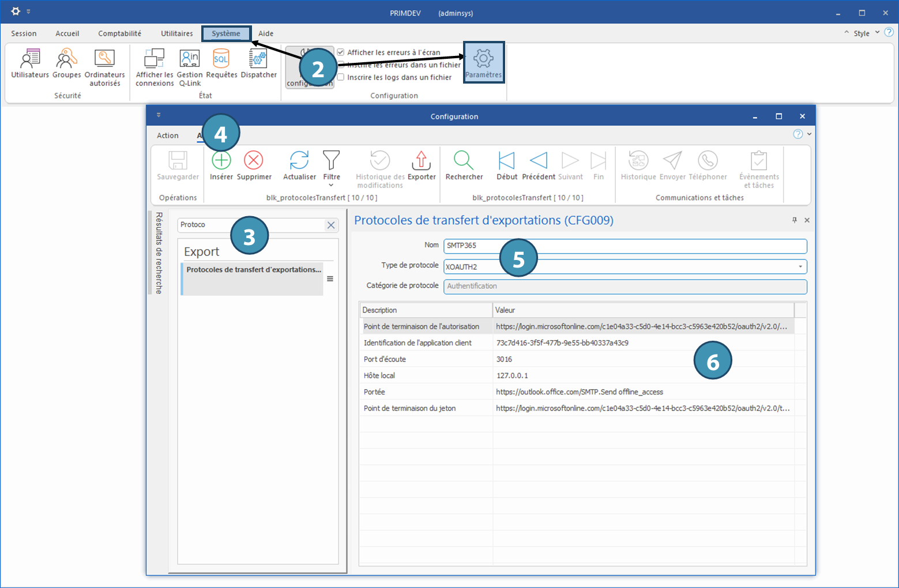Screen dimensions: 899x588
Task: Open the Action tab in Configuration
Action: [x=168, y=135]
